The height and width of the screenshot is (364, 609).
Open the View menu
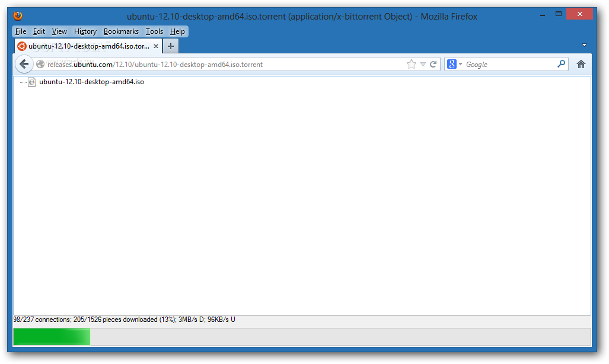pos(59,31)
